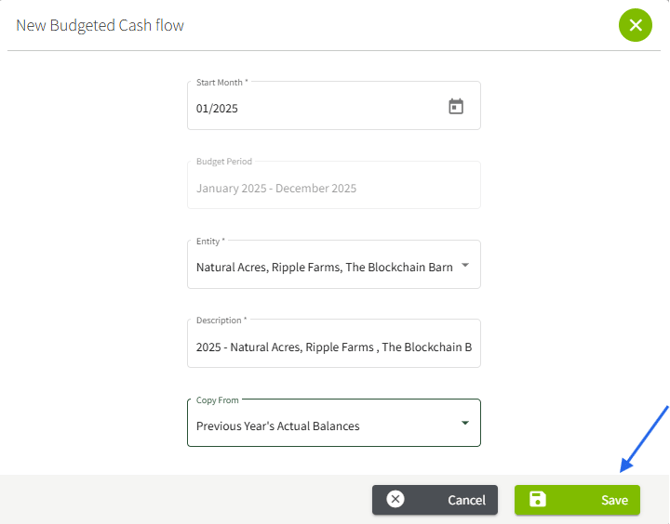This screenshot has height=524, width=670.
Task: Click the Description field label
Action: coord(221,320)
